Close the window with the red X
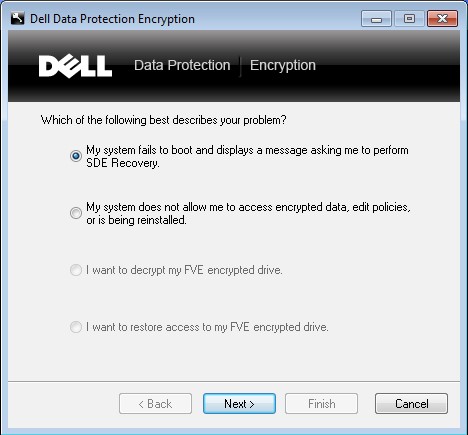 click(442, 19)
